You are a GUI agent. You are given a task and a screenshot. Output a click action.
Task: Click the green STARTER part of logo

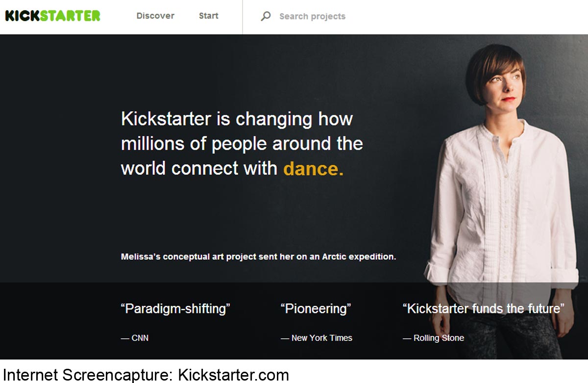pos(70,16)
